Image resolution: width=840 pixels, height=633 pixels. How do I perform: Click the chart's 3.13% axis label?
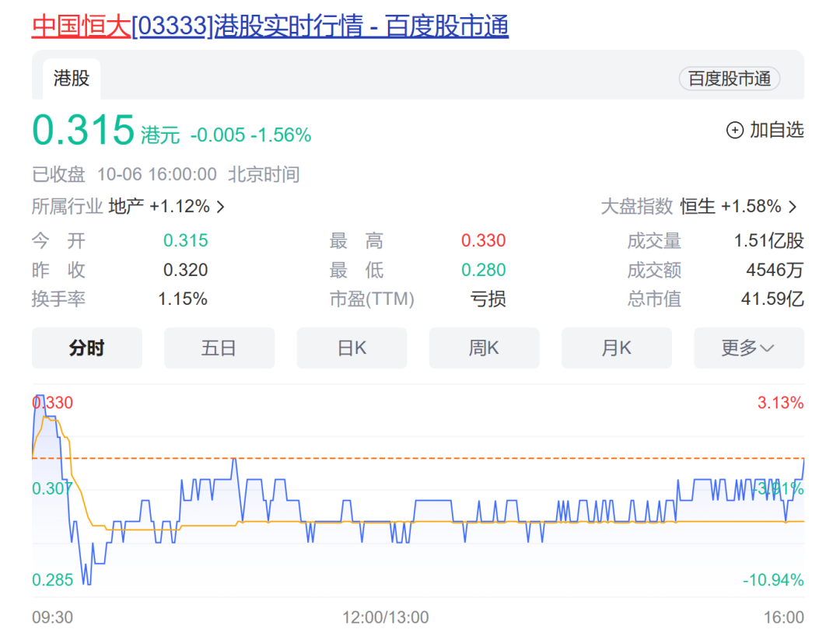[781, 403]
